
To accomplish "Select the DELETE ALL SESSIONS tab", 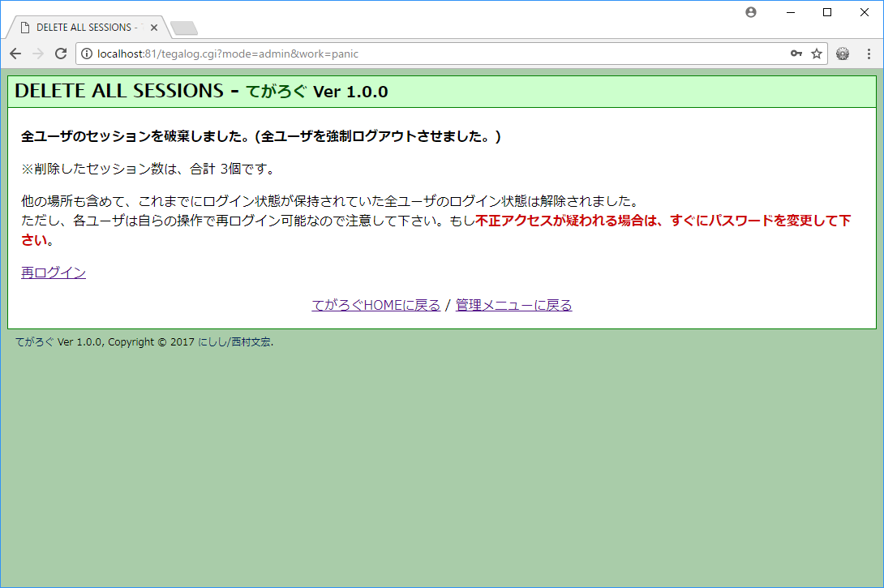I will 88,27.
